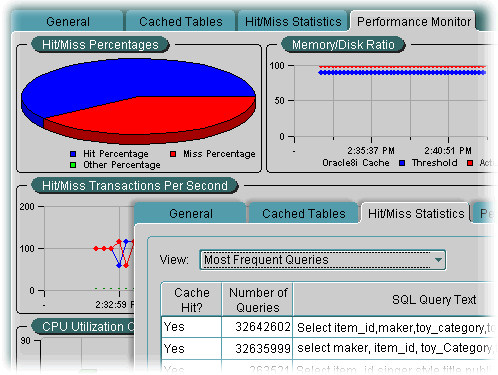Click query text starting 'Select item_id,maker'
The height and width of the screenshot is (375, 498).
[395, 328]
